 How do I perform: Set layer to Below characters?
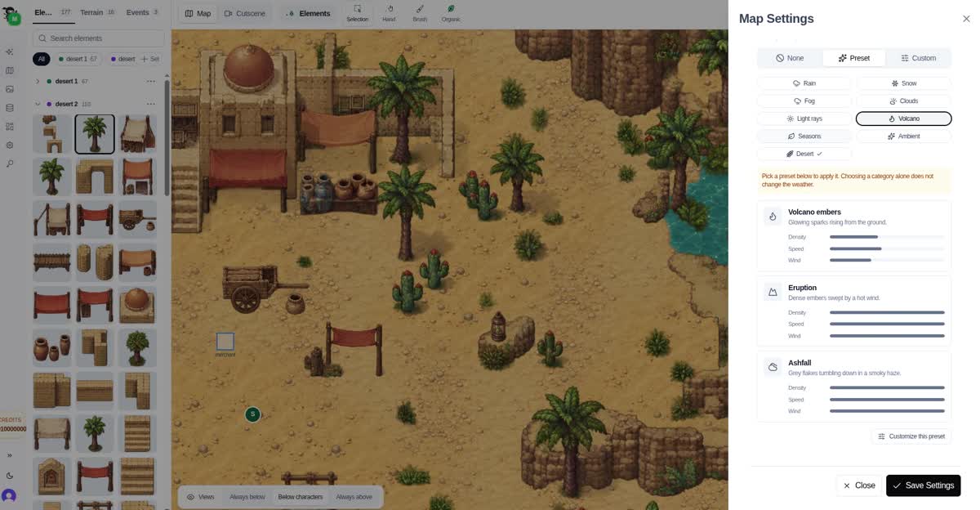300,497
